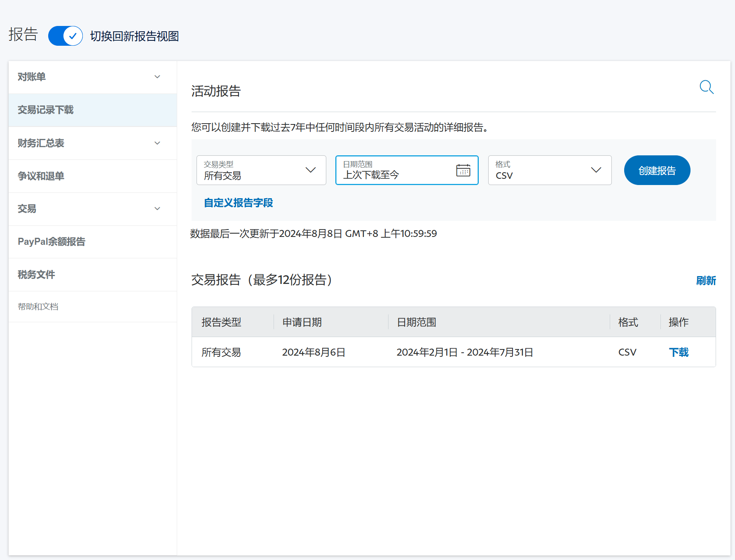
Task: Click 刷新 link
Action: 706,281
